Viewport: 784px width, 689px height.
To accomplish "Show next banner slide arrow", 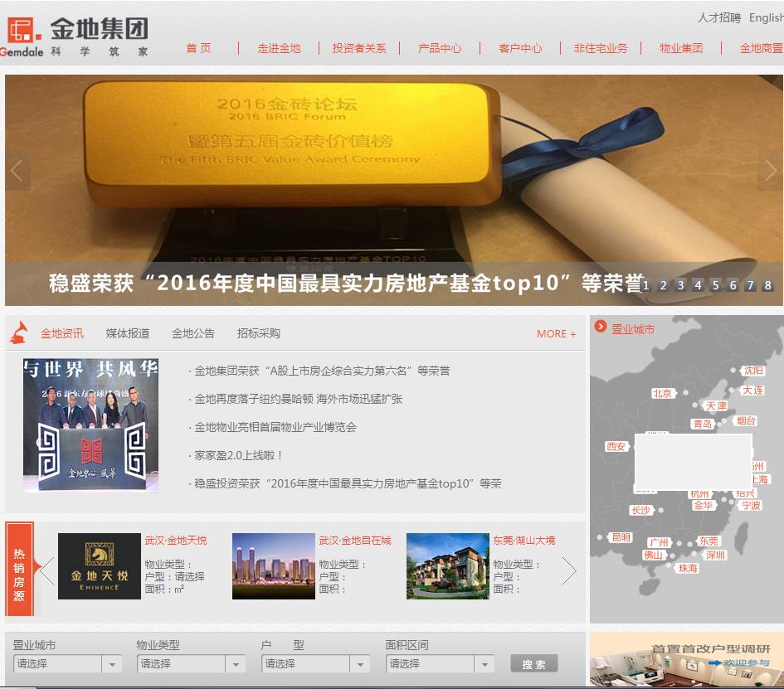I will [x=771, y=171].
